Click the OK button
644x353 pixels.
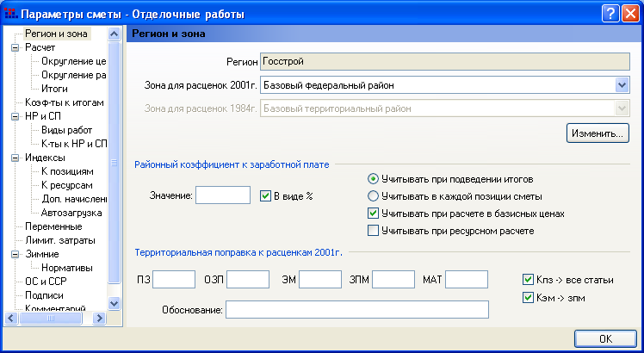(x=605, y=339)
